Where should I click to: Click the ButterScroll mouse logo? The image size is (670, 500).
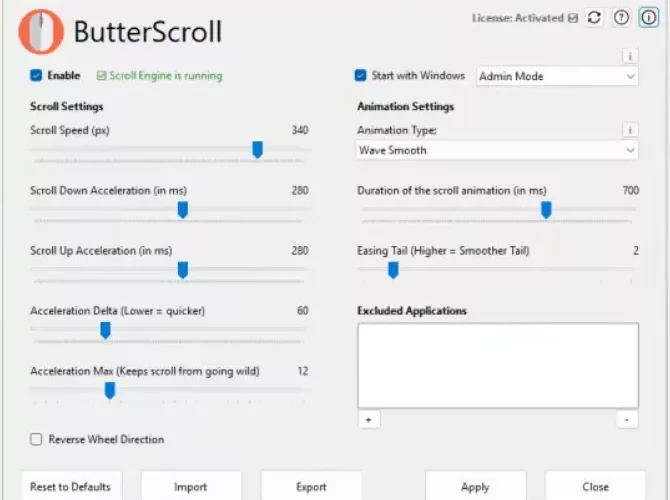(x=41, y=32)
